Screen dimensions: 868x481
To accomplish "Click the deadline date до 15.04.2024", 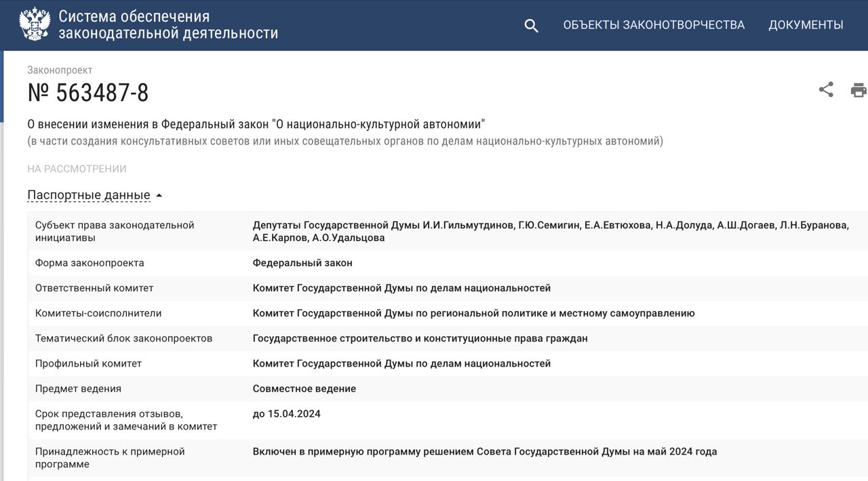I will [x=286, y=414].
